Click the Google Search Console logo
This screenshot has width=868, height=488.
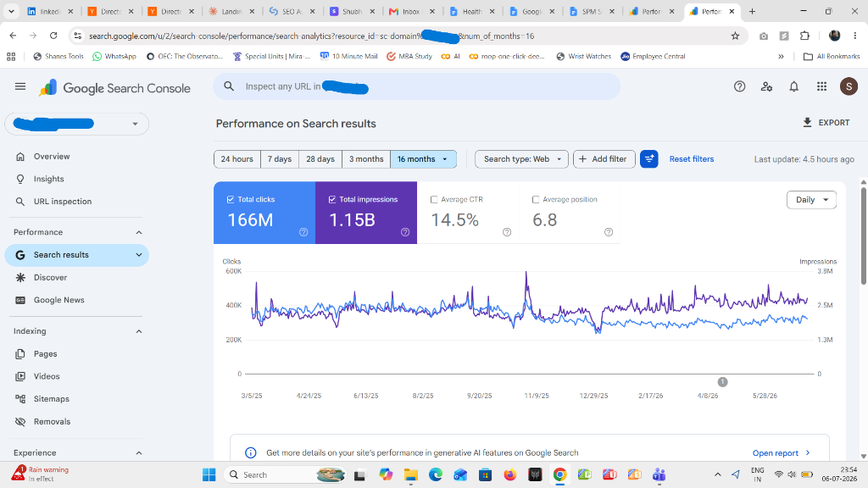(x=115, y=88)
